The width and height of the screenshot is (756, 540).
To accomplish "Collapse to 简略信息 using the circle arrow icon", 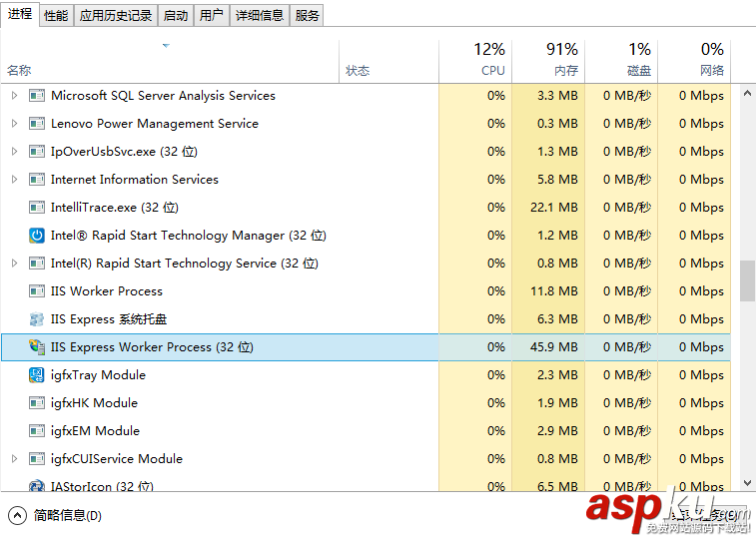I will point(17,515).
